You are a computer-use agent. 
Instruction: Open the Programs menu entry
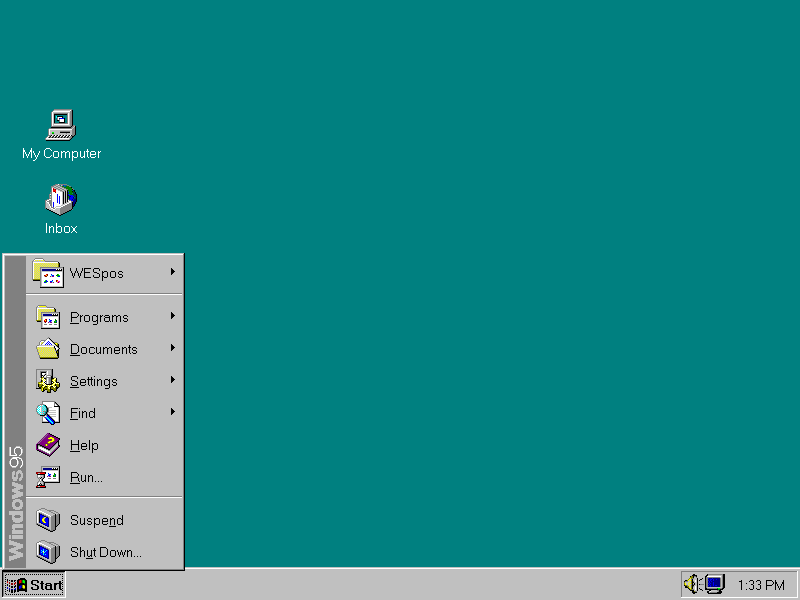(x=104, y=317)
